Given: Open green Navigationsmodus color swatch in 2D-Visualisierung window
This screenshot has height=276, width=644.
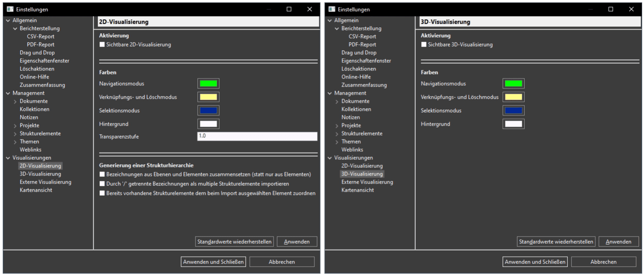Looking at the screenshot, I should (x=209, y=83).
